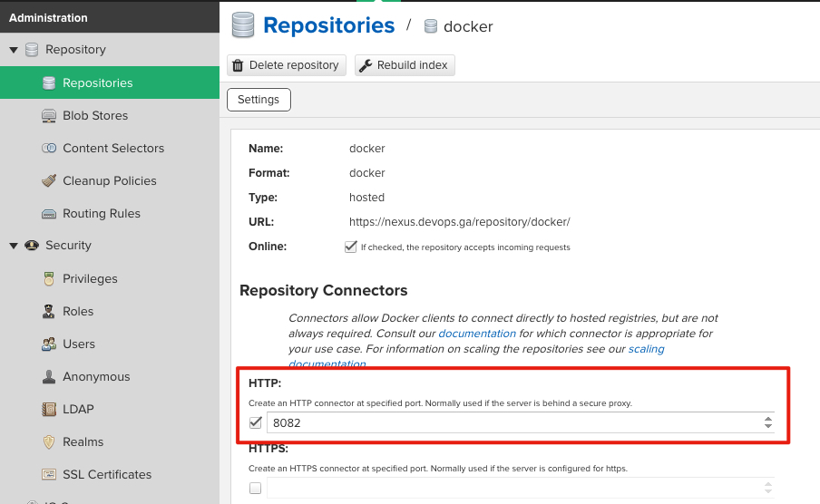This screenshot has height=504, width=820.
Task: Click the Cleanup Policies broom icon
Action: coord(49,180)
